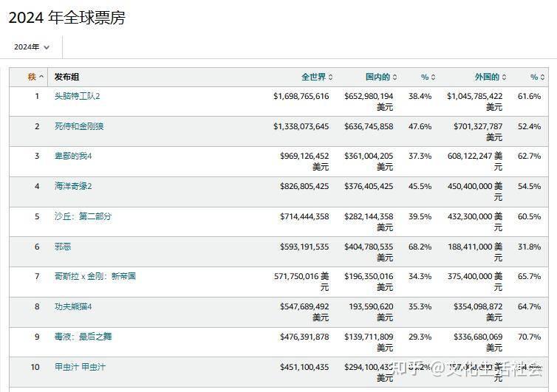Open the 2024年 year dropdown

[31, 47]
